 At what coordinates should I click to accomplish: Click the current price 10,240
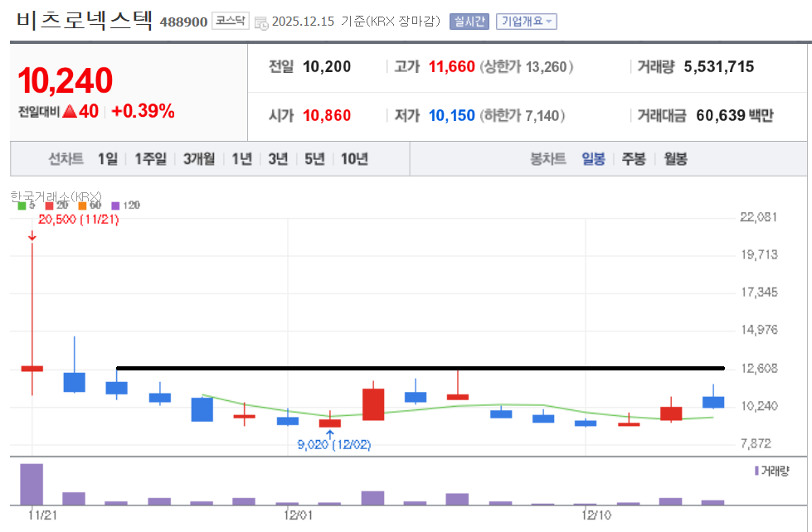66,80
